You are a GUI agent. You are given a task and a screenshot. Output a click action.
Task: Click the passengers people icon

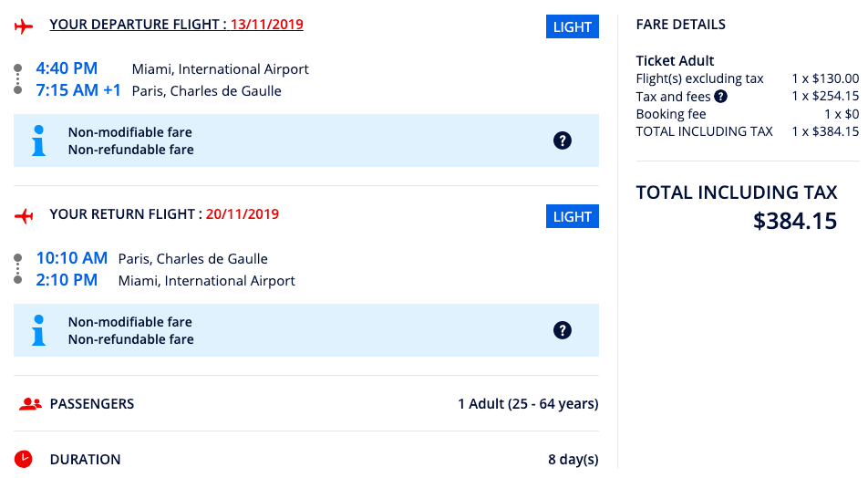[30, 404]
